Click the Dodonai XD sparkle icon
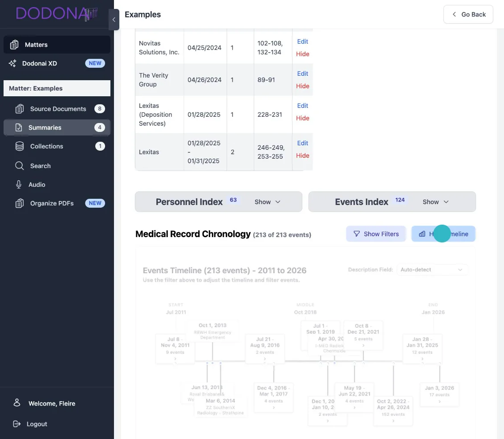Image resolution: width=504 pixels, height=439 pixels. coord(12,63)
